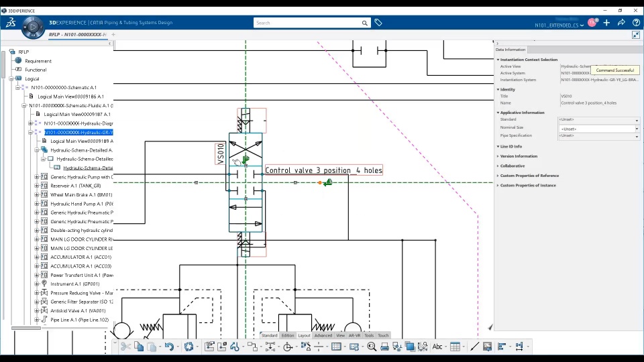The image size is (644, 362).
Task: Click the insert table icon
Action: tap(455, 347)
